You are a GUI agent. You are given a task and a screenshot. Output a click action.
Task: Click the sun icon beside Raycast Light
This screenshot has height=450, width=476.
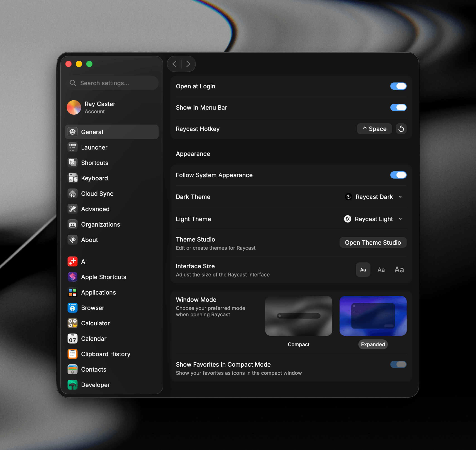348,219
